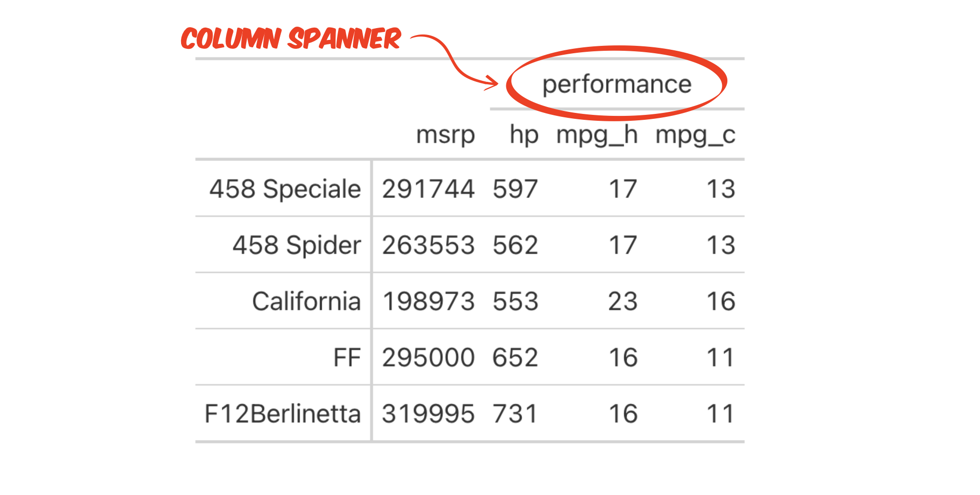Select the 458 Speciale row label
This screenshot has width=980, height=495.
pos(285,189)
